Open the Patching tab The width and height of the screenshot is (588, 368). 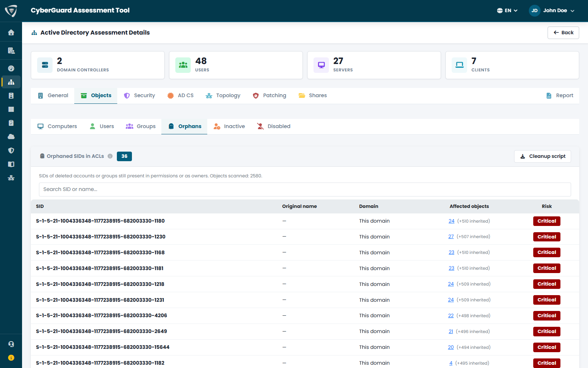(269, 96)
